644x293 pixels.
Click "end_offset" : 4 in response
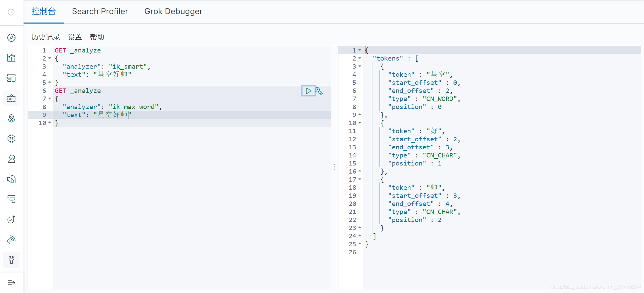point(419,204)
